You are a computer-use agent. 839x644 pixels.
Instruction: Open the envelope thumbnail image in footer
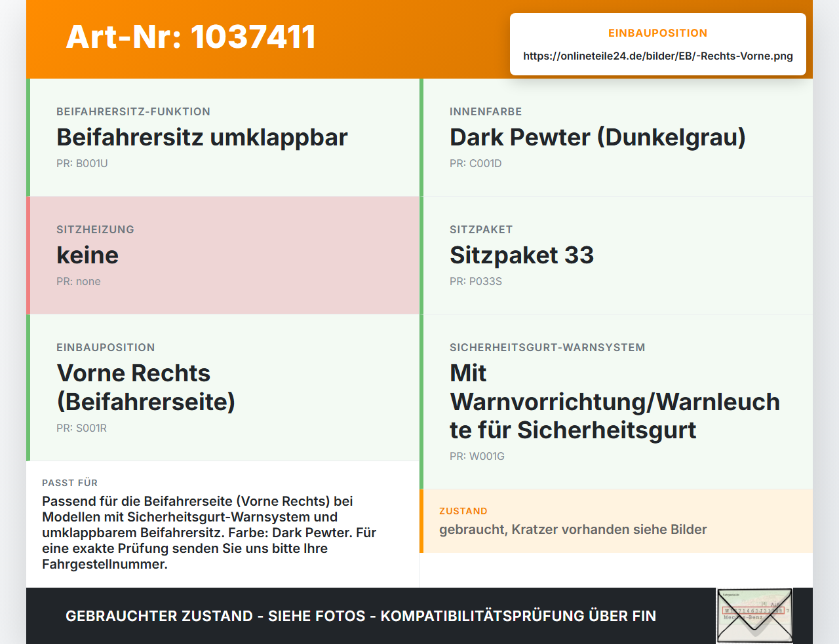pyautogui.click(x=754, y=616)
